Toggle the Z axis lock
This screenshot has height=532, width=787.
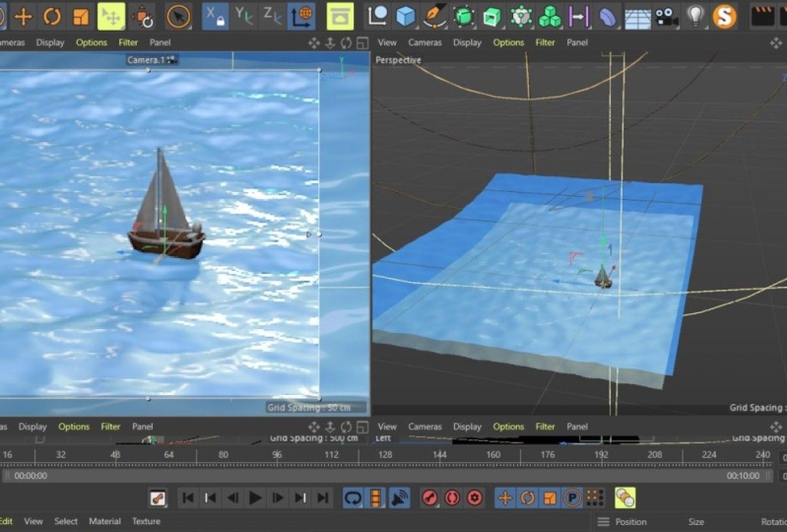tap(273, 16)
